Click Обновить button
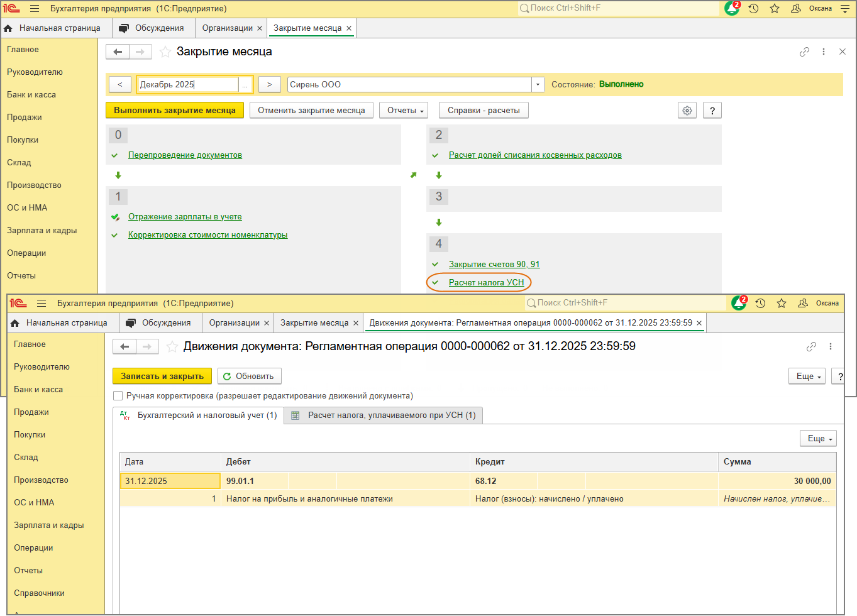The width and height of the screenshot is (857, 616). (250, 376)
